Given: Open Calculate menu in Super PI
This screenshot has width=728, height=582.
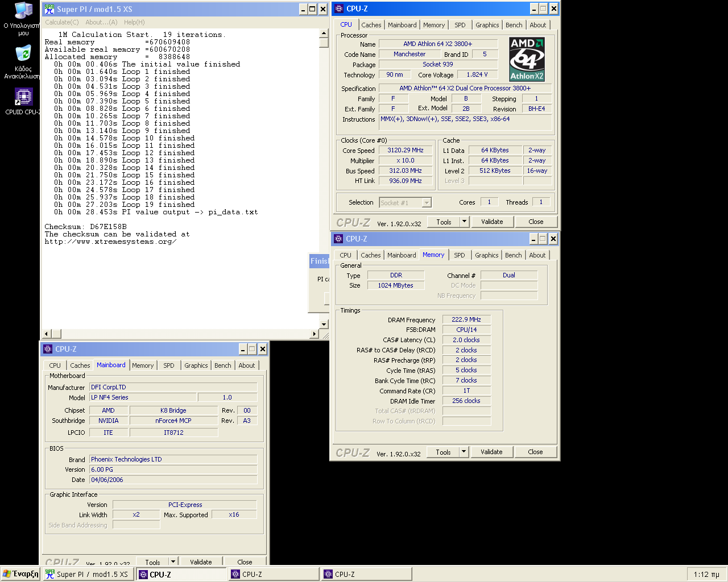Looking at the screenshot, I should (x=62, y=22).
